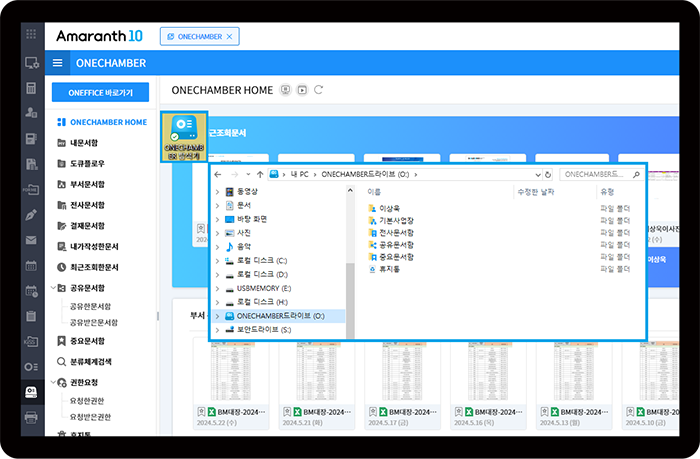Open 요청한권한 submenu item

pos(87,401)
